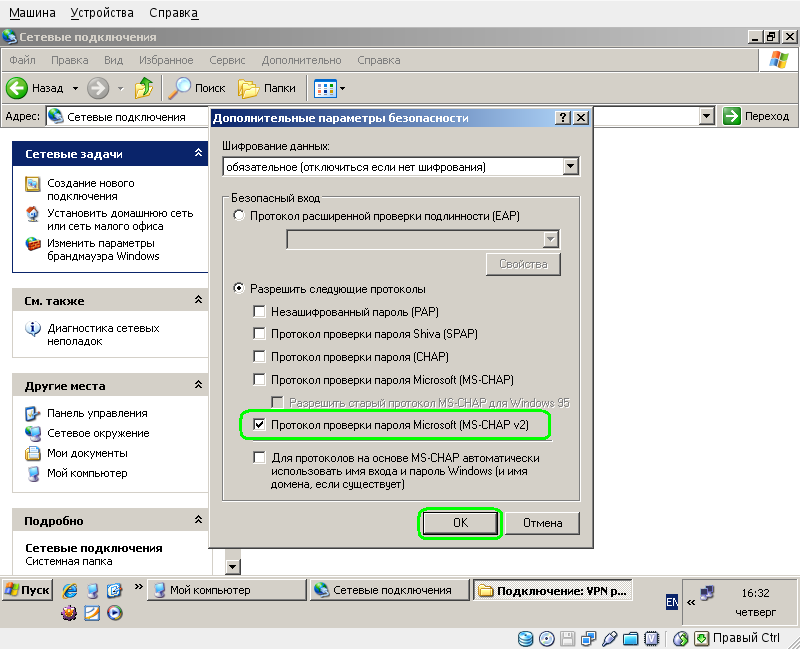Collapse the См. также panel

[x=198, y=299]
